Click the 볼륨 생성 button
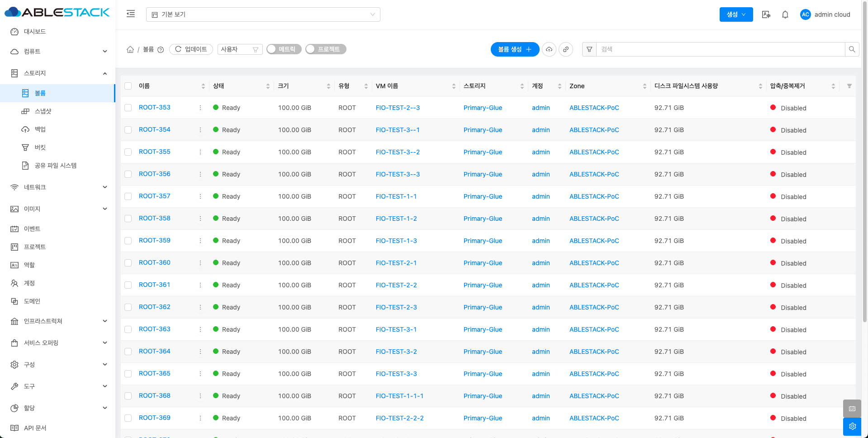 514,49
